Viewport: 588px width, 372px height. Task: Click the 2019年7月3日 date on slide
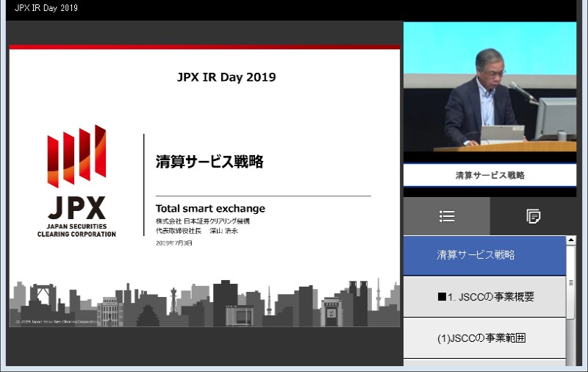[x=174, y=243]
